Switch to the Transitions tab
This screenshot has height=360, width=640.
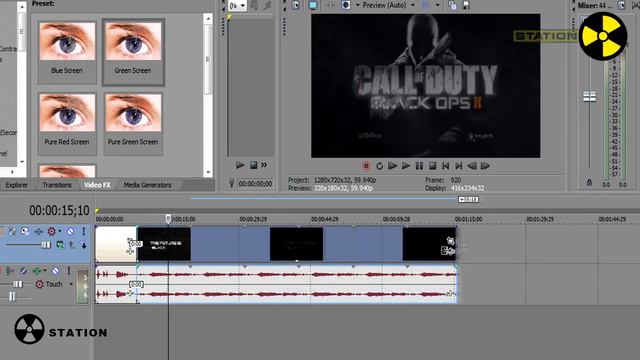click(57, 185)
